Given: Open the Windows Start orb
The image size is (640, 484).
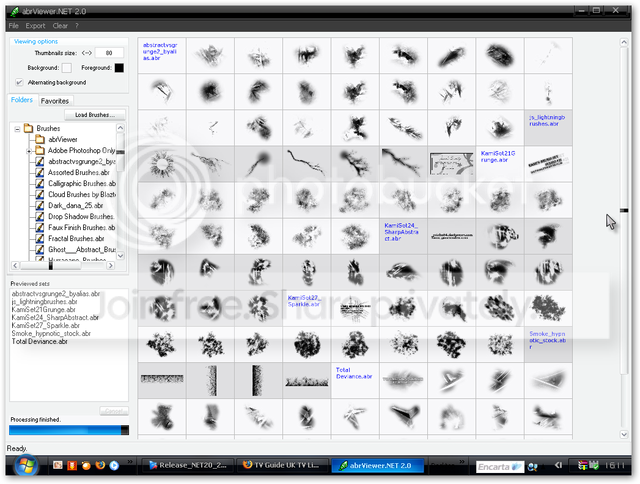Looking at the screenshot, I should coord(26,465).
